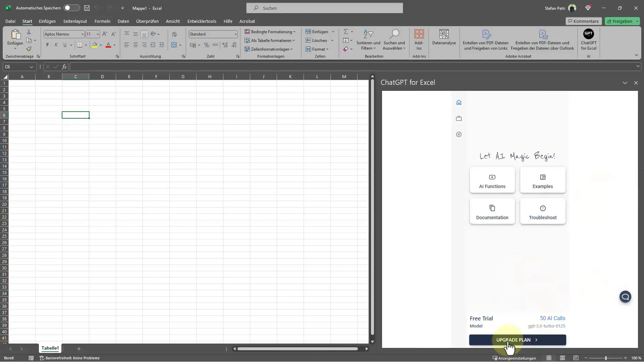
Task: Click the format painter brush icon
Action: click(x=29, y=49)
